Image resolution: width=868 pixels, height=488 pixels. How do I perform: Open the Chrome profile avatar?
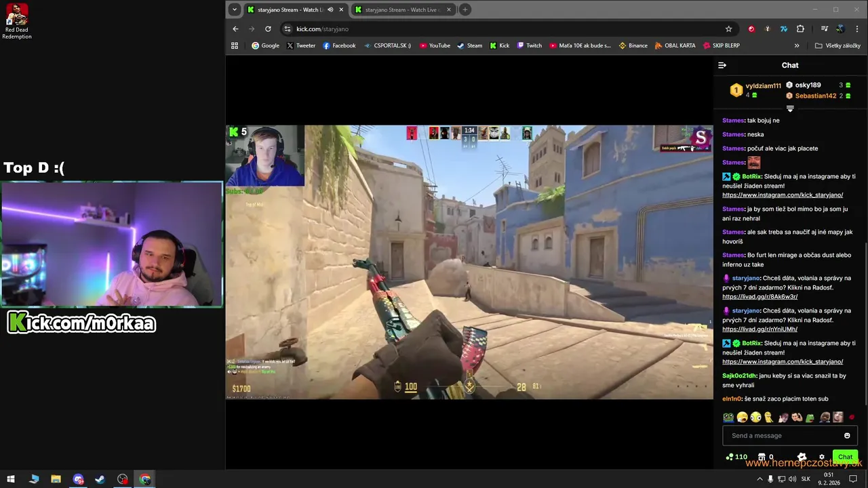[x=840, y=29]
